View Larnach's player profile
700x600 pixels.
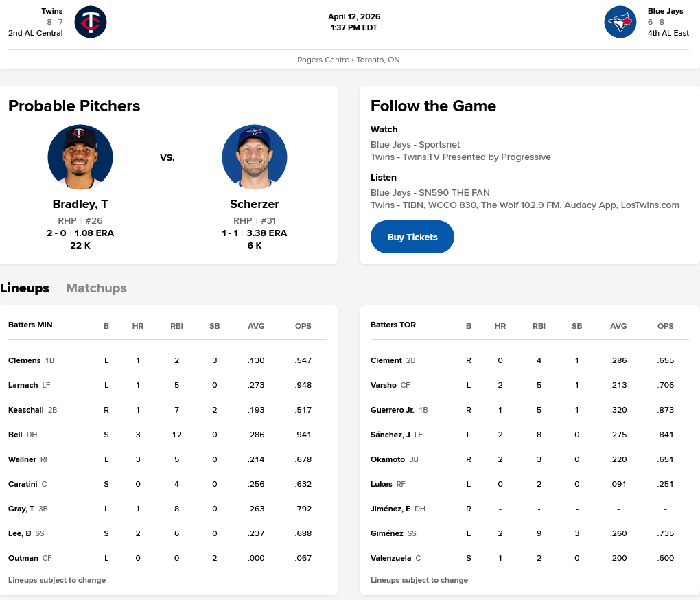click(23, 385)
